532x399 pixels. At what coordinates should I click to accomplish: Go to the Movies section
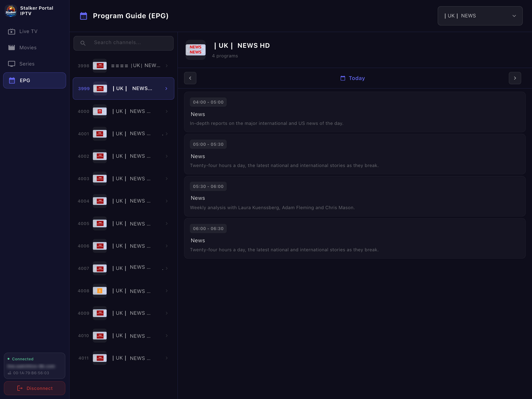pyautogui.click(x=34, y=47)
